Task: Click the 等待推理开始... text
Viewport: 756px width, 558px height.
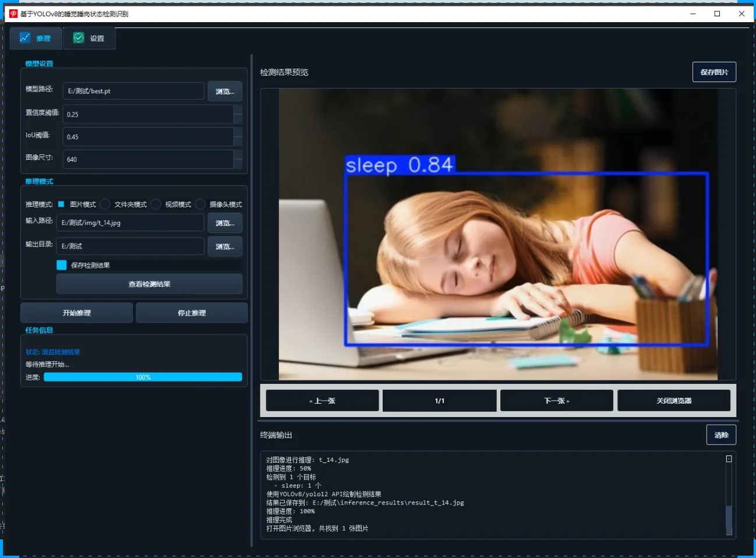Action: [x=47, y=365]
